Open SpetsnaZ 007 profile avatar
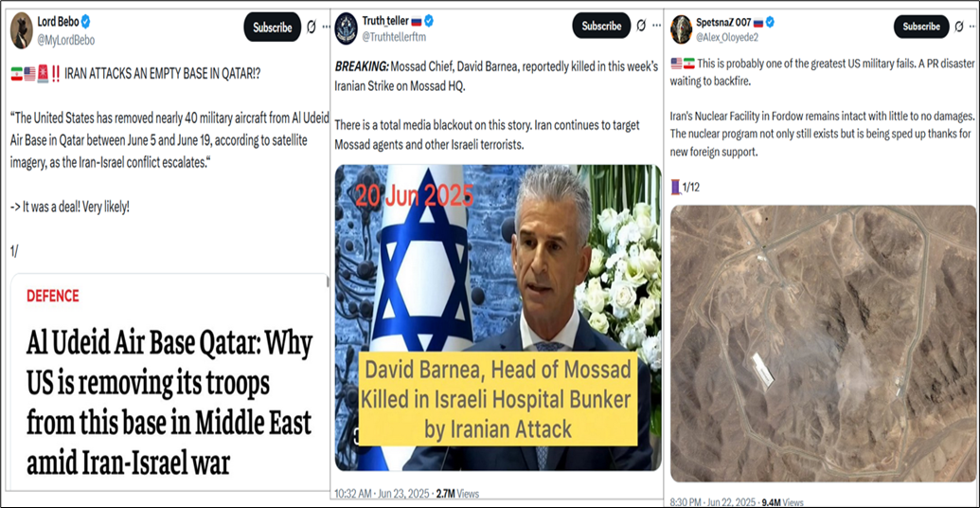This screenshot has height=508, width=980. pyautogui.click(x=681, y=29)
